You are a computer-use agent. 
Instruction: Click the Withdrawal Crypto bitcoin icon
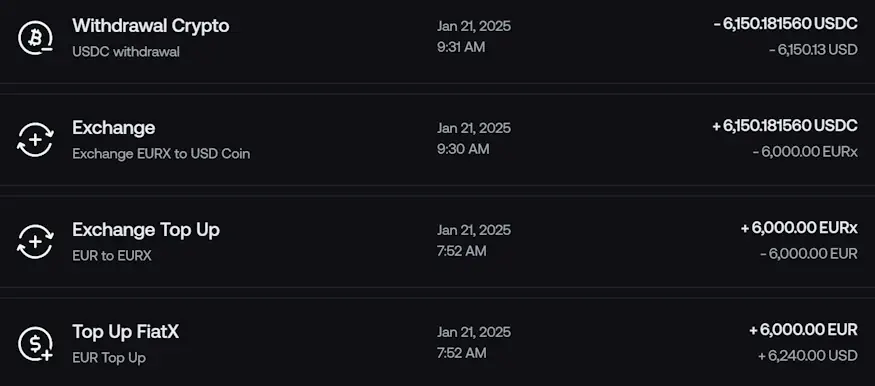click(35, 38)
